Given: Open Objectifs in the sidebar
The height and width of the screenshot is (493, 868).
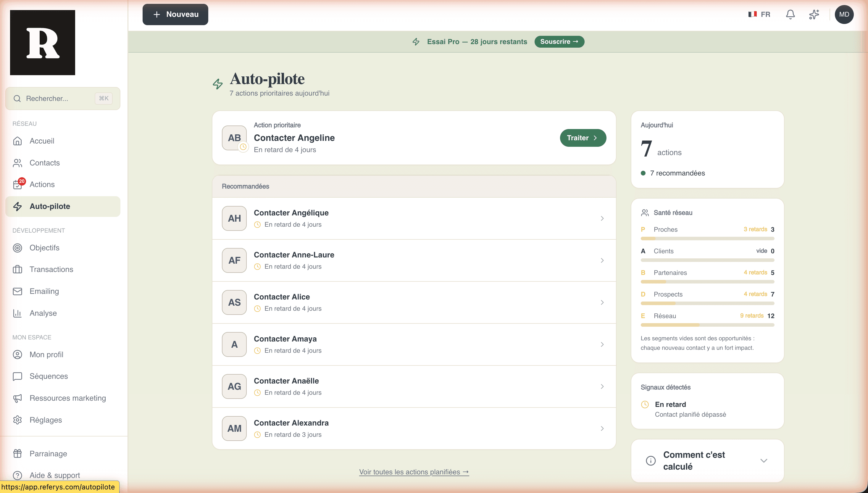Looking at the screenshot, I should [63, 248].
